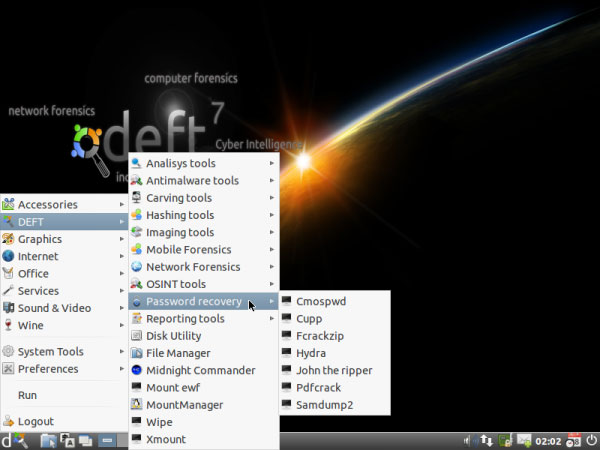Open the file manager launcher in the taskbar
This screenshot has width=600, height=450.
(x=49, y=441)
